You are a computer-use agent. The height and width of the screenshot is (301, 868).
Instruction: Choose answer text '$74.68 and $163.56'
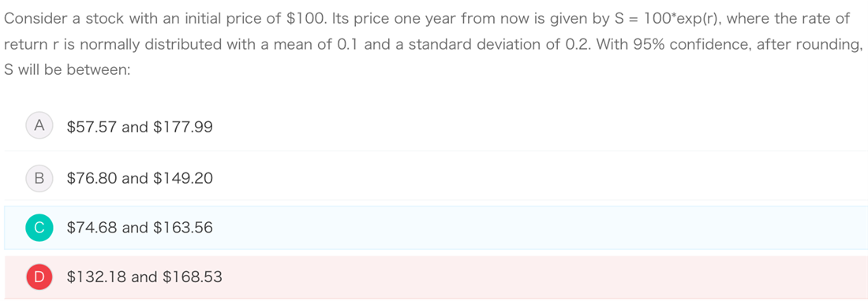[x=140, y=228]
